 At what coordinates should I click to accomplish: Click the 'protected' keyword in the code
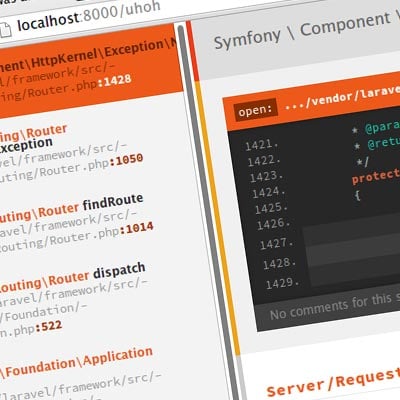376,176
